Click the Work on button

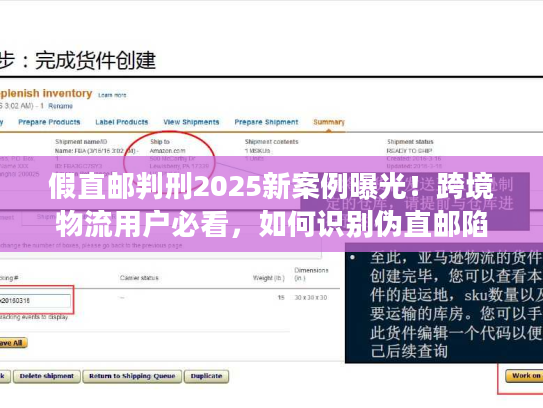524,376
